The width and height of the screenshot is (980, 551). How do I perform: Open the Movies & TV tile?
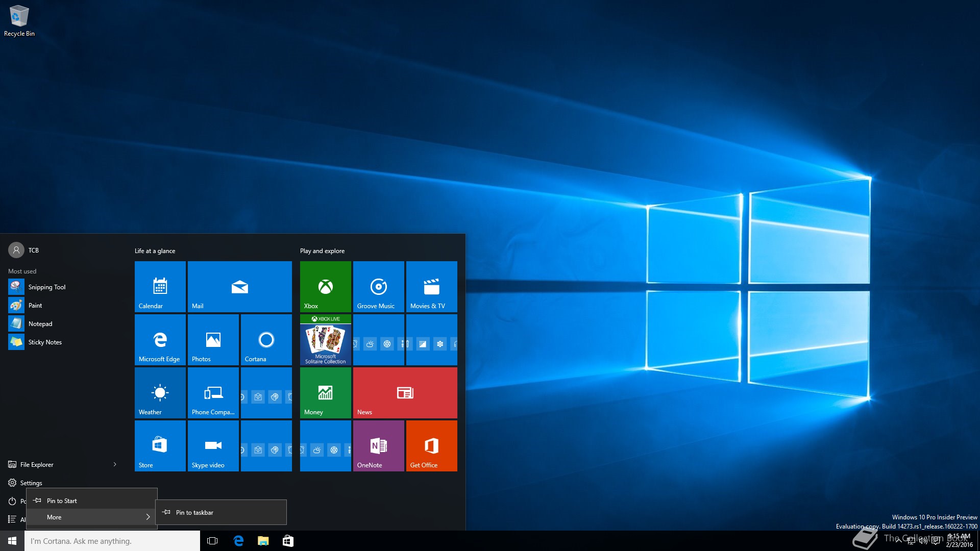pos(431,286)
